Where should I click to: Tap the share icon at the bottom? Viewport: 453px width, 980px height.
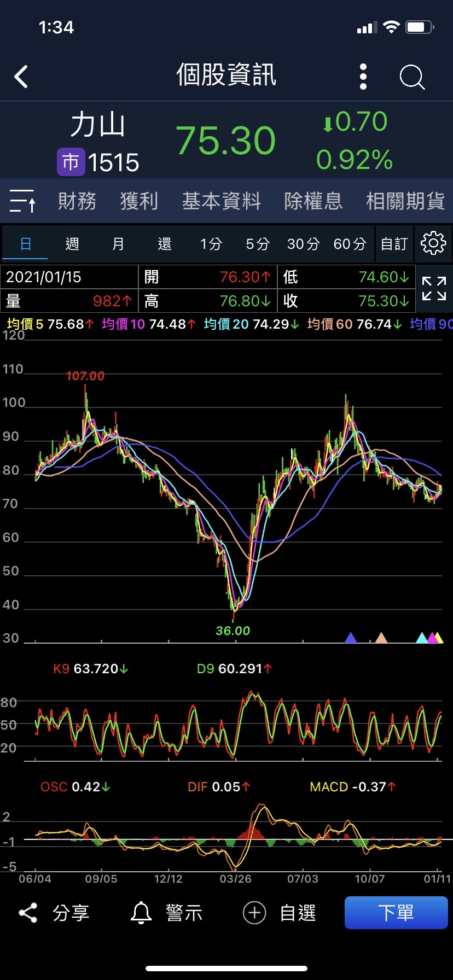point(28,913)
